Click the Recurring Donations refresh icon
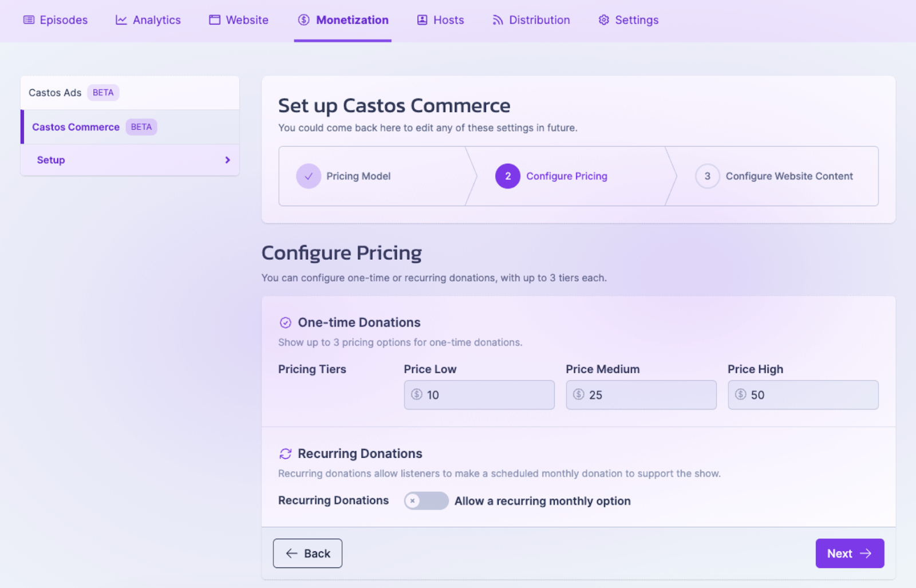Image resolution: width=916 pixels, height=588 pixels. [x=286, y=453]
